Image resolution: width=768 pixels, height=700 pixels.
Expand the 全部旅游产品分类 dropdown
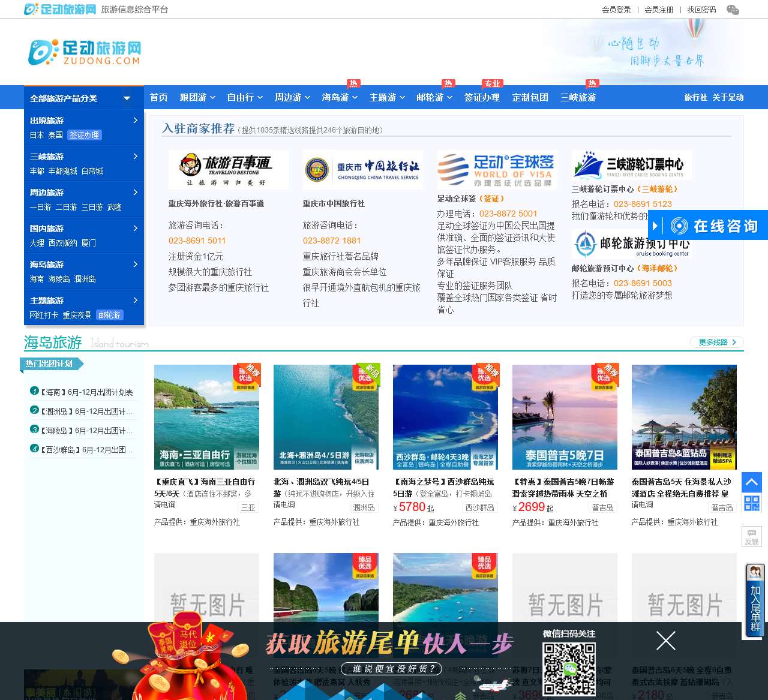click(x=127, y=98)
